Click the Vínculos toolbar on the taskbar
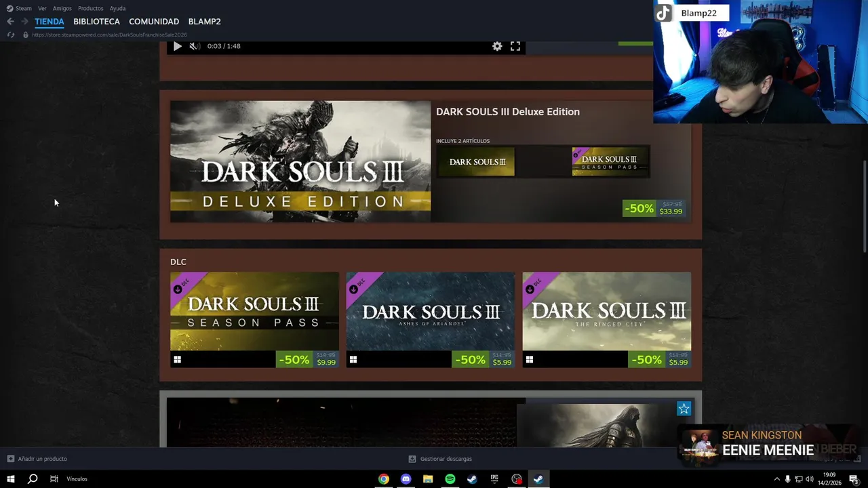This screenshot has height=488, width=868. pos(77,479)
